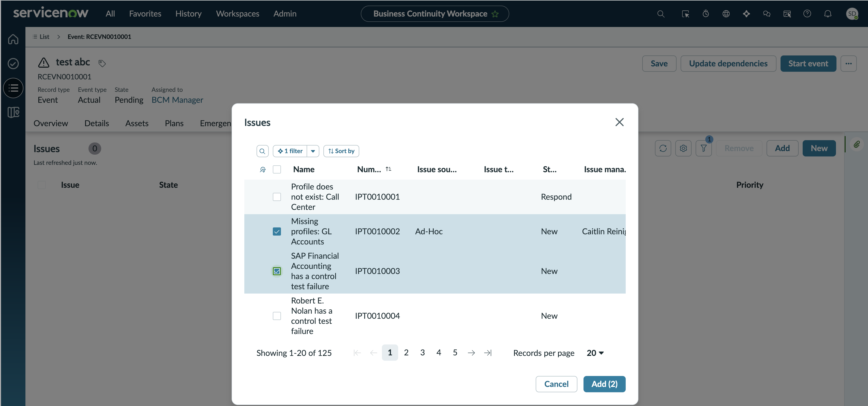Open Records per page 20 dropdown

tap(595, 353)
